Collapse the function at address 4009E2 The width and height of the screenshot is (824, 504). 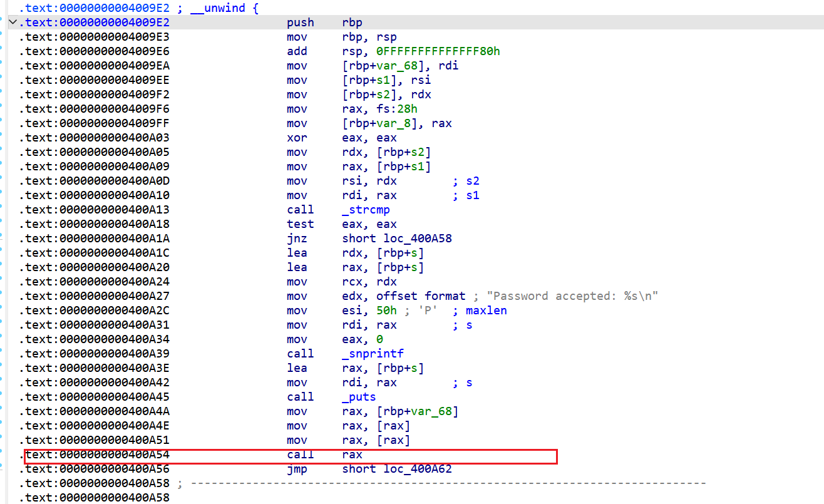tap(13, 23)
